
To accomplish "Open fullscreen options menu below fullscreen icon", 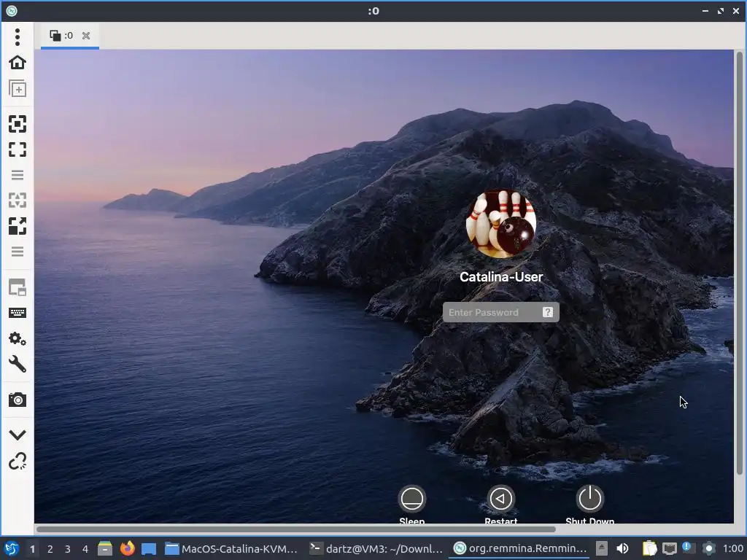I will pyautogui.click(x=18, y=175).
